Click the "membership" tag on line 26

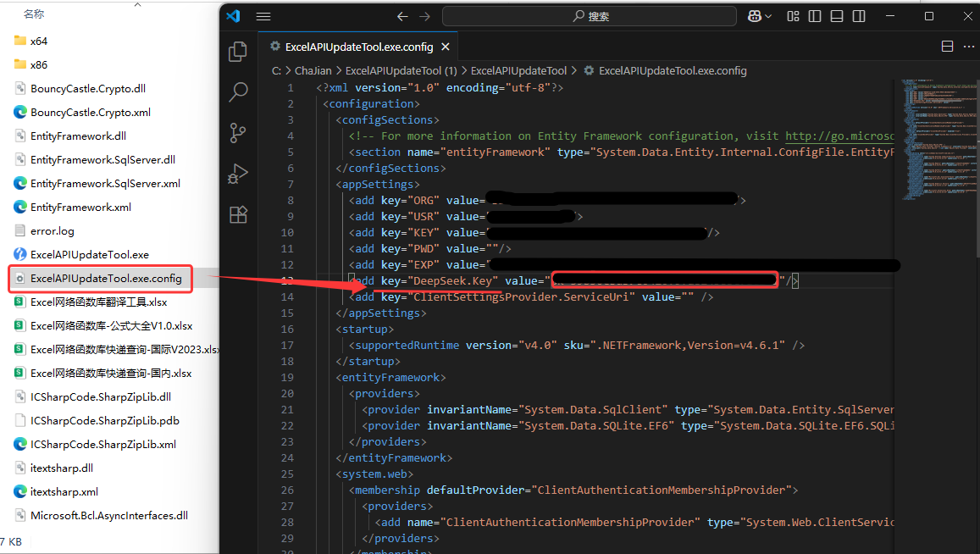(x=387, y=490)
